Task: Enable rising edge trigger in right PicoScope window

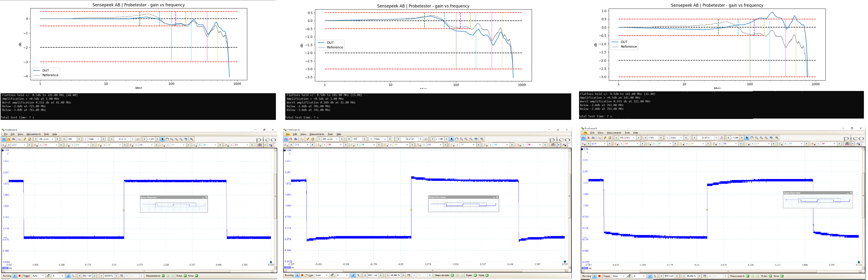Action: point(650,276)
